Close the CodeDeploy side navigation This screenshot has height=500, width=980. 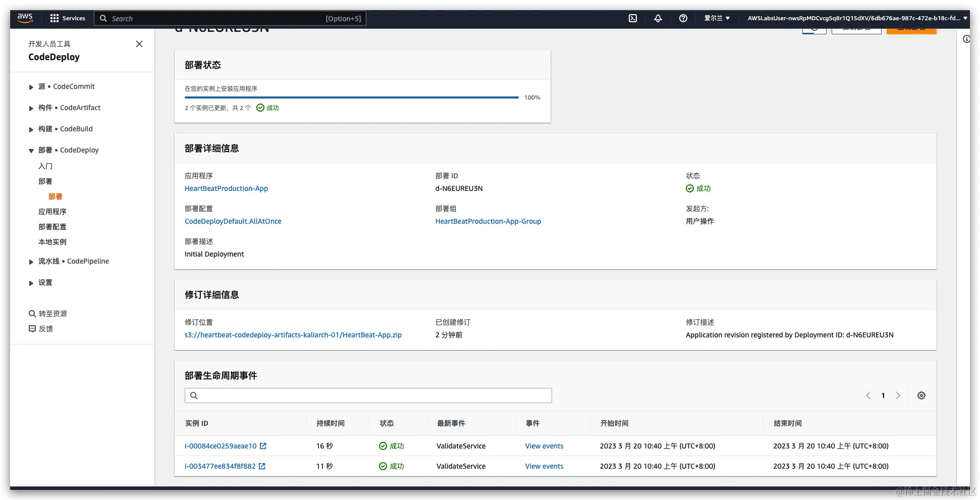tap(139, 44)
